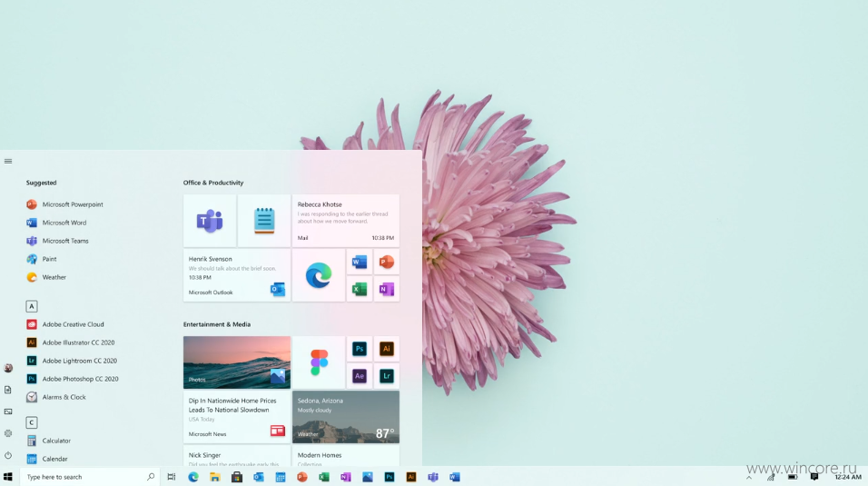Open the Microsoft News headline tile

point(237,417)
